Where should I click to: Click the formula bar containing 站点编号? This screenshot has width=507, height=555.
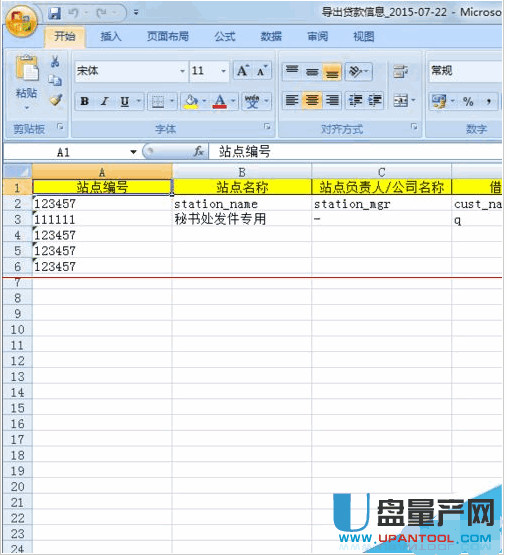click(355, 152)
